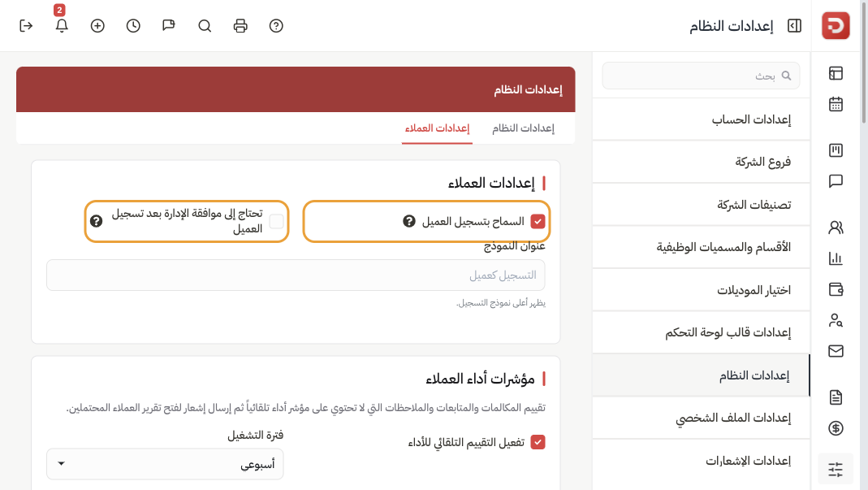Screen dimensions: 868x490
Task: Open the calendar icon in rail
Action: pos(836,104)
